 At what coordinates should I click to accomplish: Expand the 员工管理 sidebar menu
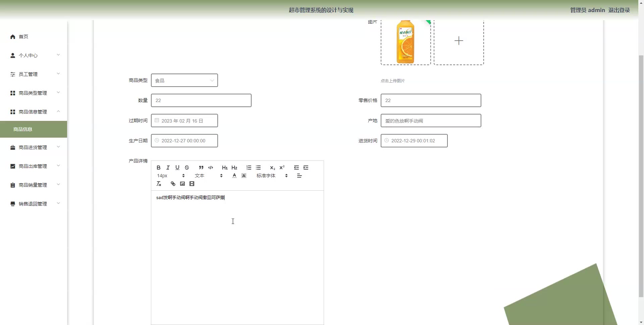pyautogui.click(x=34, y=74)
